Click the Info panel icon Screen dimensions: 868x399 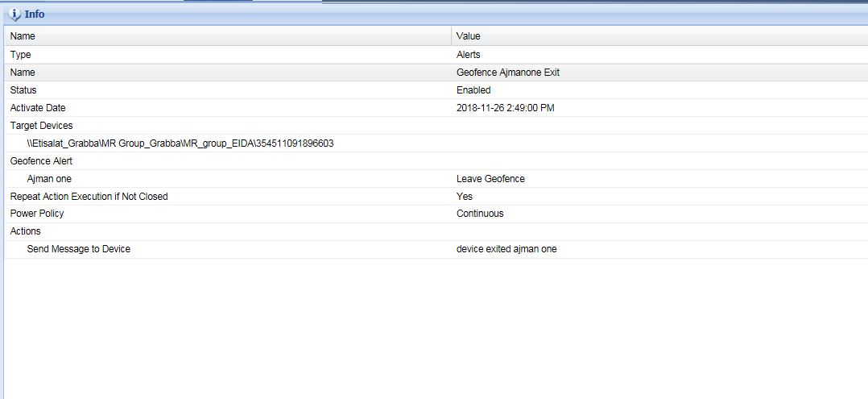(x=14, y=15)
